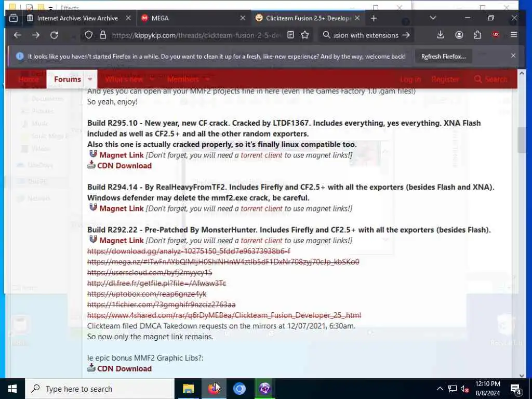The height and width of the screenshot is (399, 532).
Task: Open CDN Download for MMF2 Graphic Libs
Action: 124,368
